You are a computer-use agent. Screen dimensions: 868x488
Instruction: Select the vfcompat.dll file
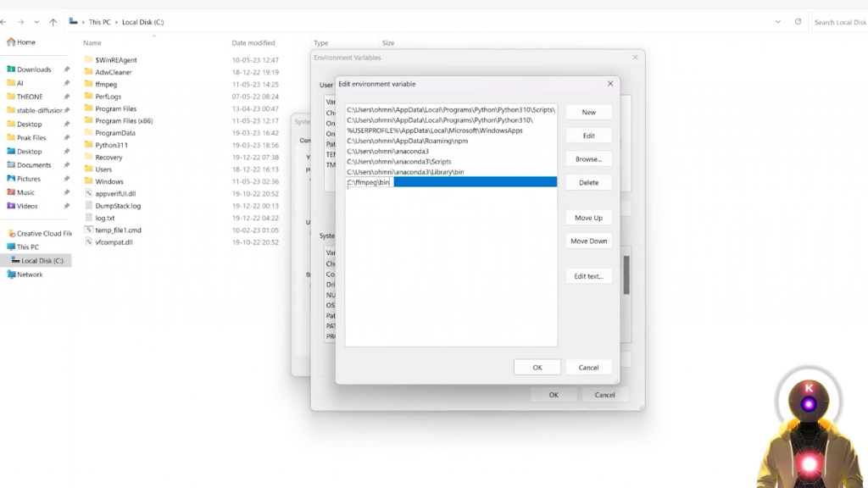(x=114, y=242)
